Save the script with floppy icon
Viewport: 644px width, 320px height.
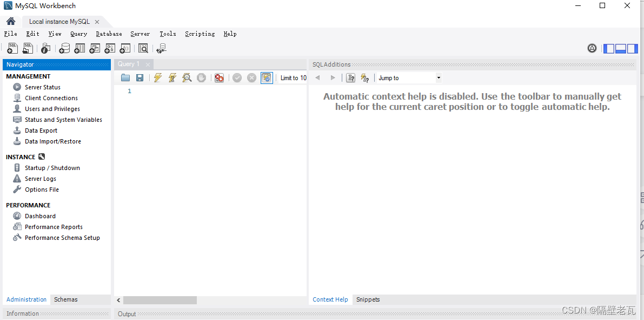[x=140, y=78]
